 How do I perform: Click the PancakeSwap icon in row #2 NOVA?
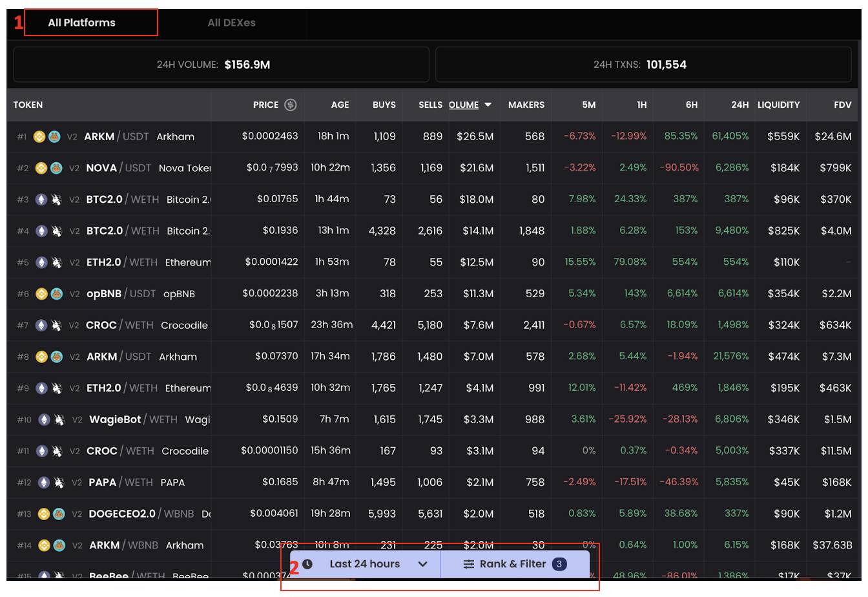[56, 168]
